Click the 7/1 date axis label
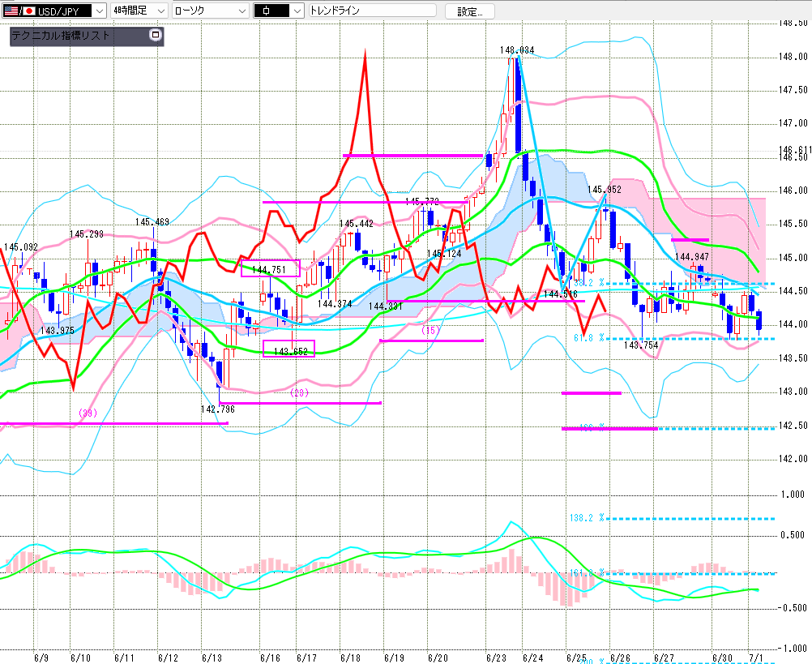Viewport: 812px width, 664px height. 756,658
